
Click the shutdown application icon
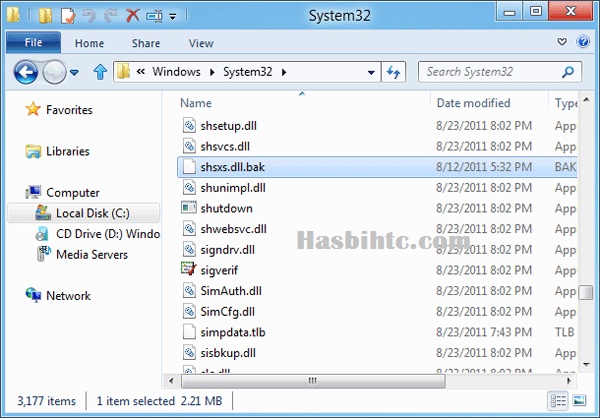coord(189,208)
